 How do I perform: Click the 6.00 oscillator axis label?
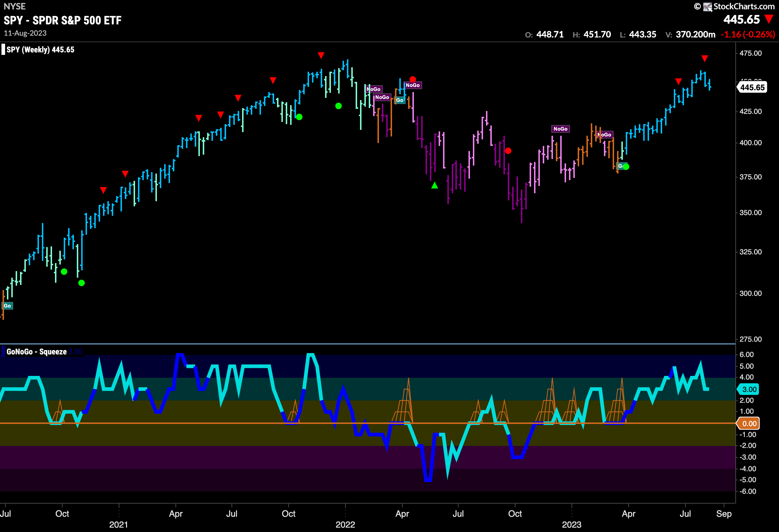(747, 354)
